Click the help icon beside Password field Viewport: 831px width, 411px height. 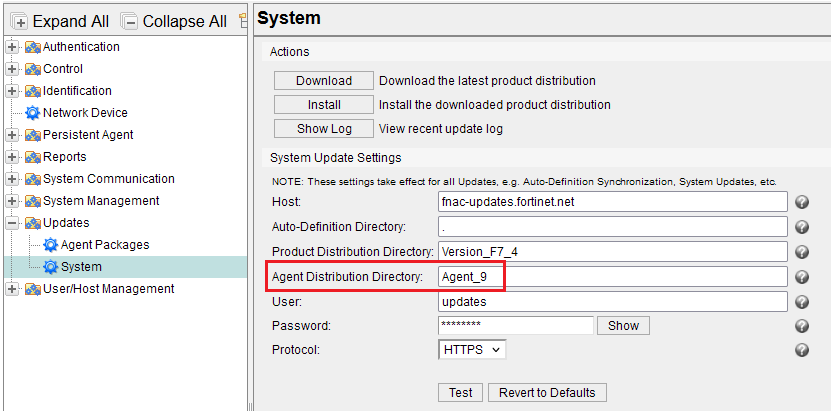click(x=801, y=326)
